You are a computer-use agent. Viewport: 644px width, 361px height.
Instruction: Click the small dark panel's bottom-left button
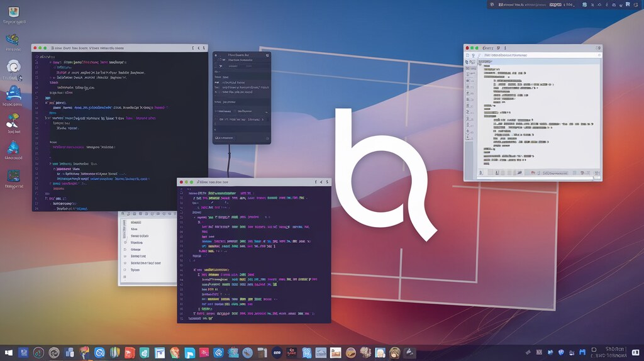225,138
